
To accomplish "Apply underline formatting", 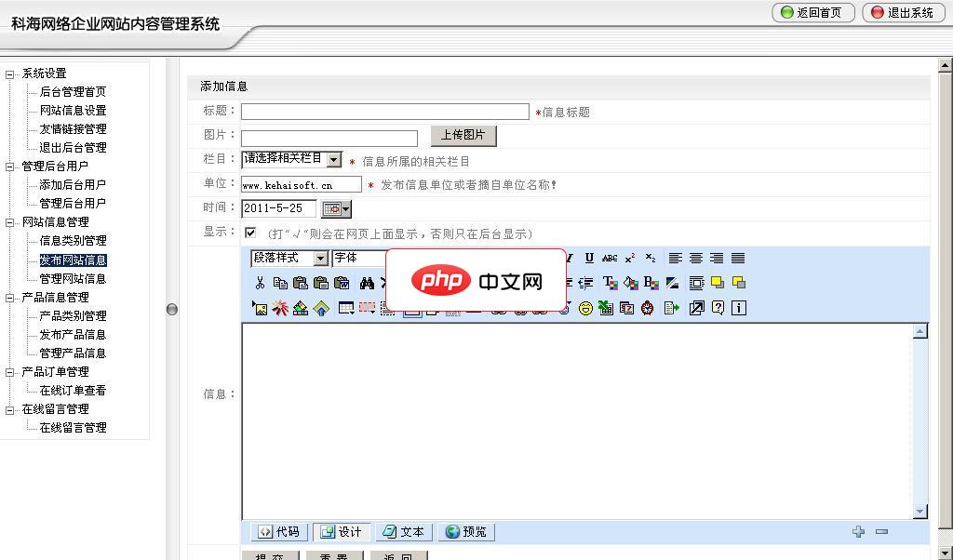I will (589, 258).
